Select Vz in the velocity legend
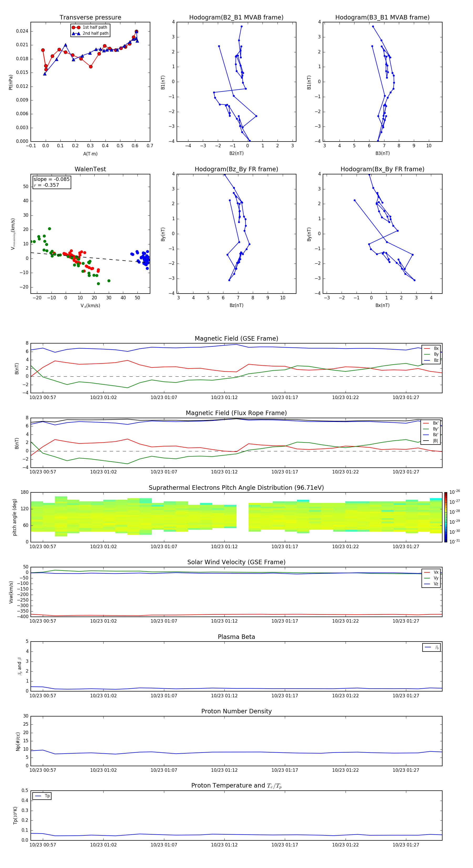Image resolution: width=473 pixels, height=868 pixels. (431, 584)
